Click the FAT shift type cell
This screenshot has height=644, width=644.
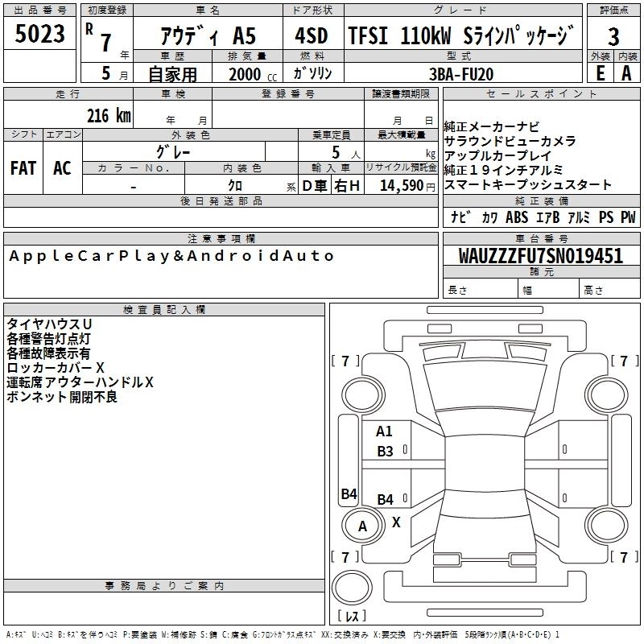[23, 168]
